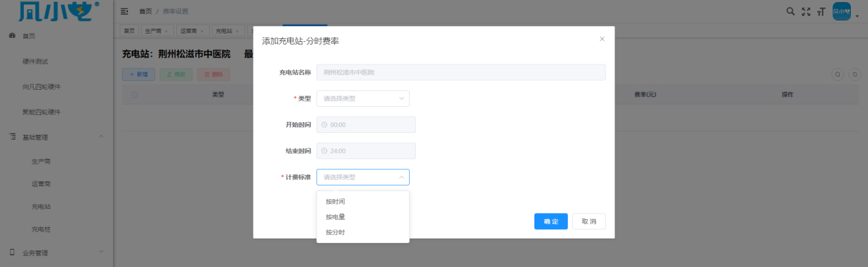868x267 pixels.
Task: Close the 运营商 tab using its x
Action: tap(202, 31)
